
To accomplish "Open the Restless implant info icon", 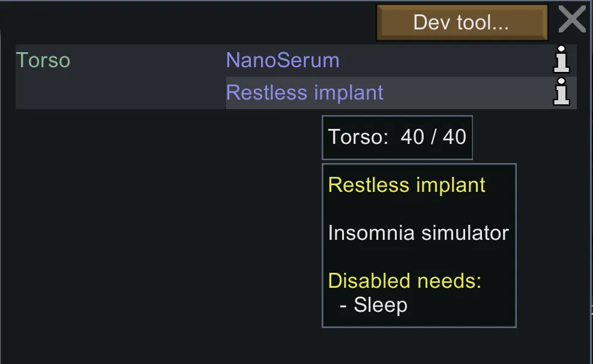I will pyautogui.click(x=561, y=93).
